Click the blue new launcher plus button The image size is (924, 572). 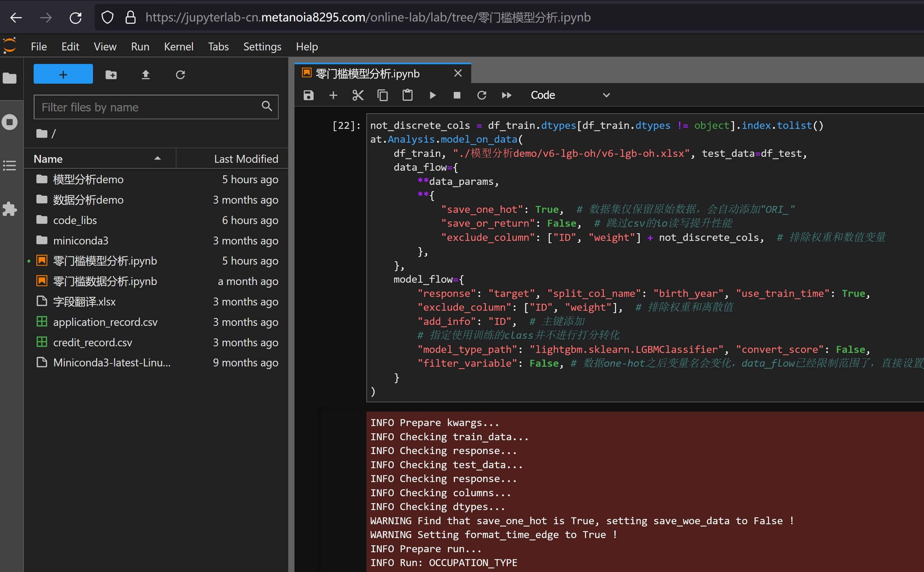click(x=63, y=74)
